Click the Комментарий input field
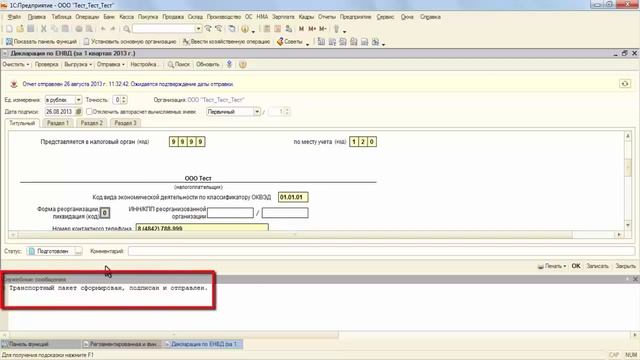The width and height of the screenshot is (640, 360). click(x=381, y=251)
